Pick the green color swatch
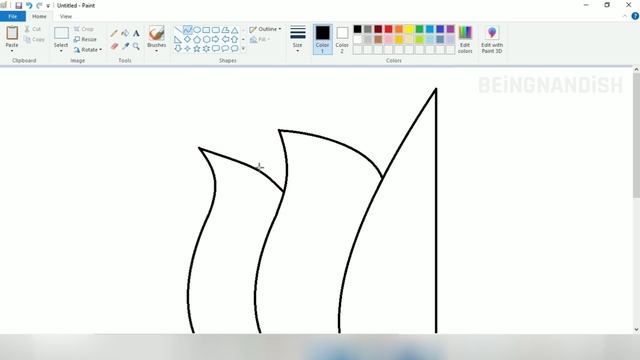640x360 pixels. click(x=420, y=29)
